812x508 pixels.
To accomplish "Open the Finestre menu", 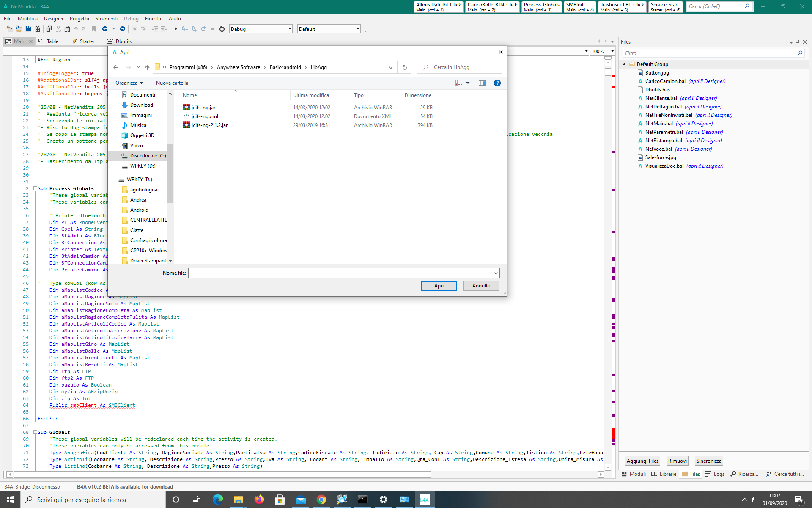I will [154, 19].
